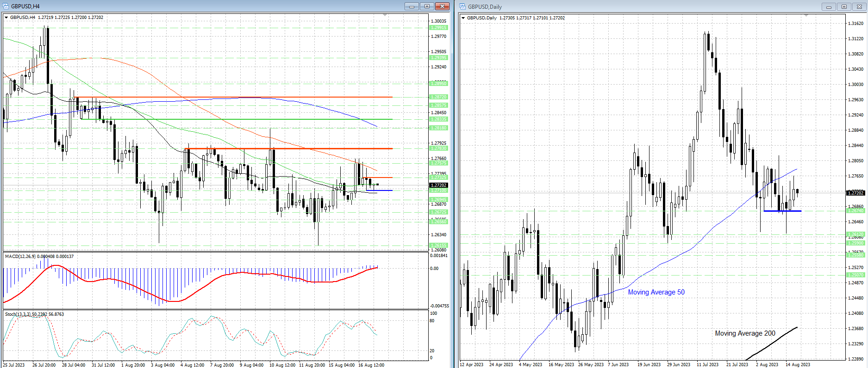868x368 pixels.
Task: Click the current price tag 1.27202 on H4 scale
Action: click(438, 185)
